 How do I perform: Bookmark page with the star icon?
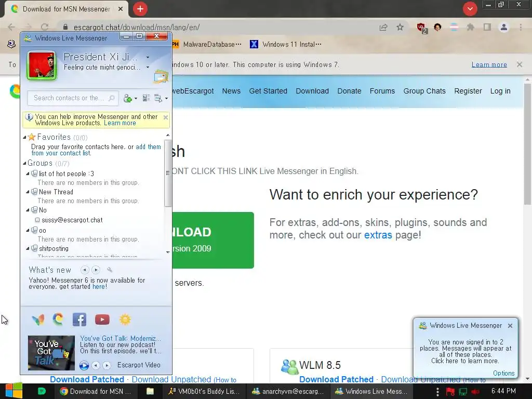[400, 27]
